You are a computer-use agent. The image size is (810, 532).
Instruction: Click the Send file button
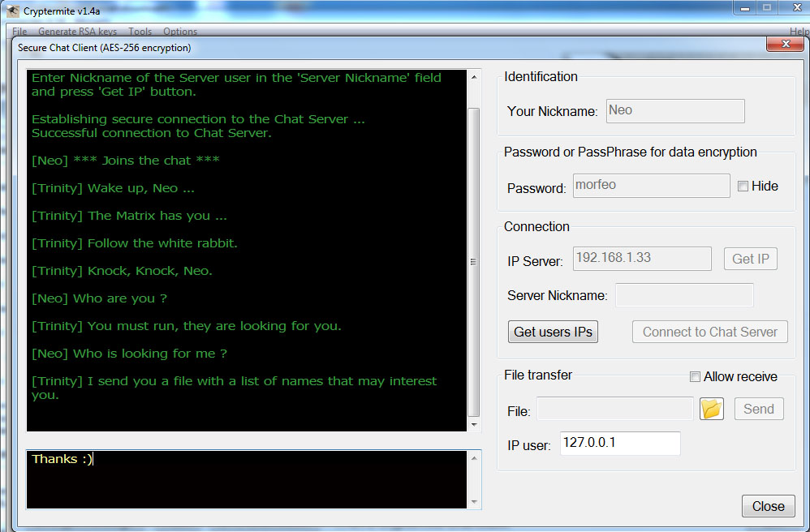tap(759, 409)
